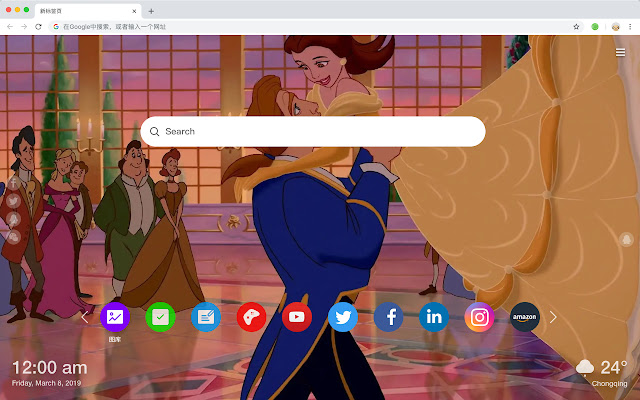Image resolution: width=640 pixels, height=400 pixels.
Task: Open the YouTube shortcut
Action: 297,317
